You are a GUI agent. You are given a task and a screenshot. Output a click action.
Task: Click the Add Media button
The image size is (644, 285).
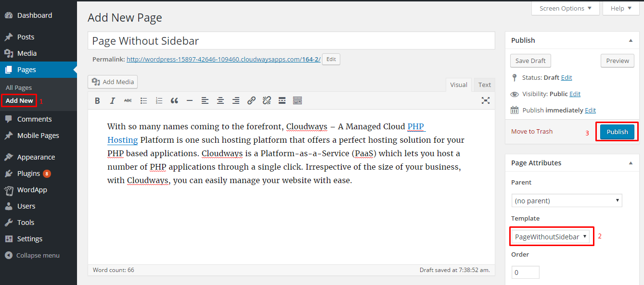(113, 82)
